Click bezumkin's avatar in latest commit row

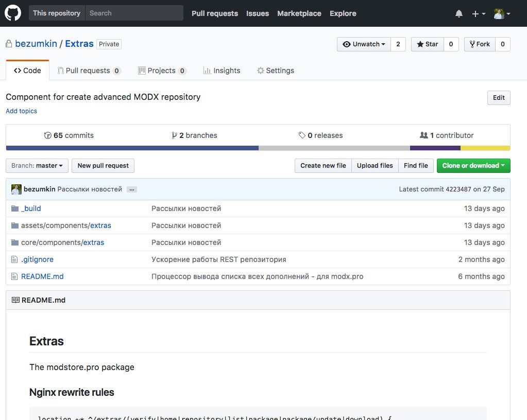pyautogui.click(x=16, y=189)
